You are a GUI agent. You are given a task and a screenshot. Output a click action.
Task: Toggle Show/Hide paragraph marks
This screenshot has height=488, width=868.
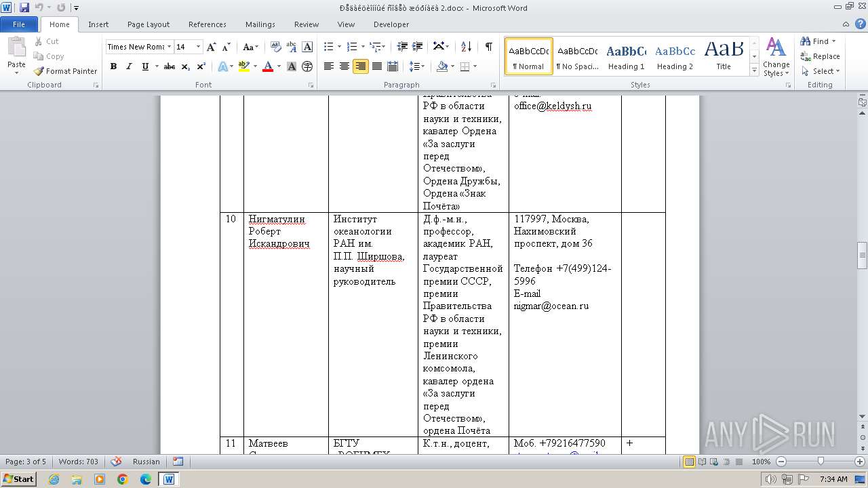click(488, 47)
